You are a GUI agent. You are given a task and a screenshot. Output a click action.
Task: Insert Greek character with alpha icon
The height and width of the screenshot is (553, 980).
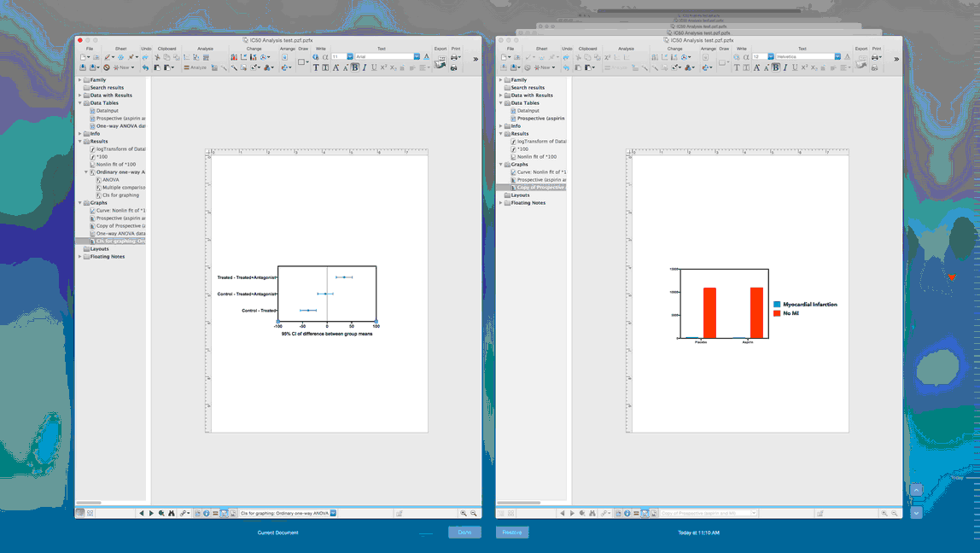pos(325,56)
